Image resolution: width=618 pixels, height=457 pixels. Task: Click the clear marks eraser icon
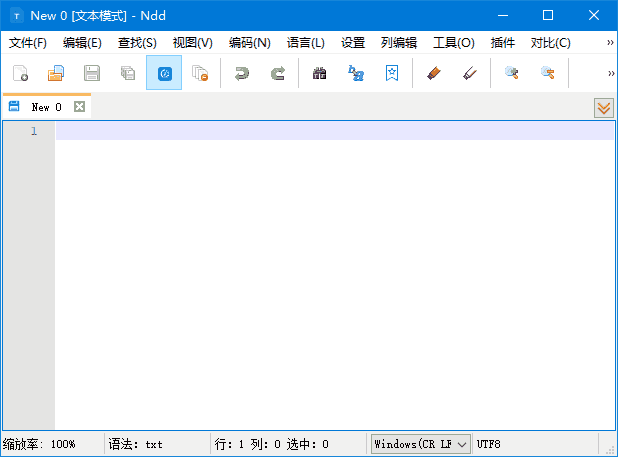tap(469, 73)
